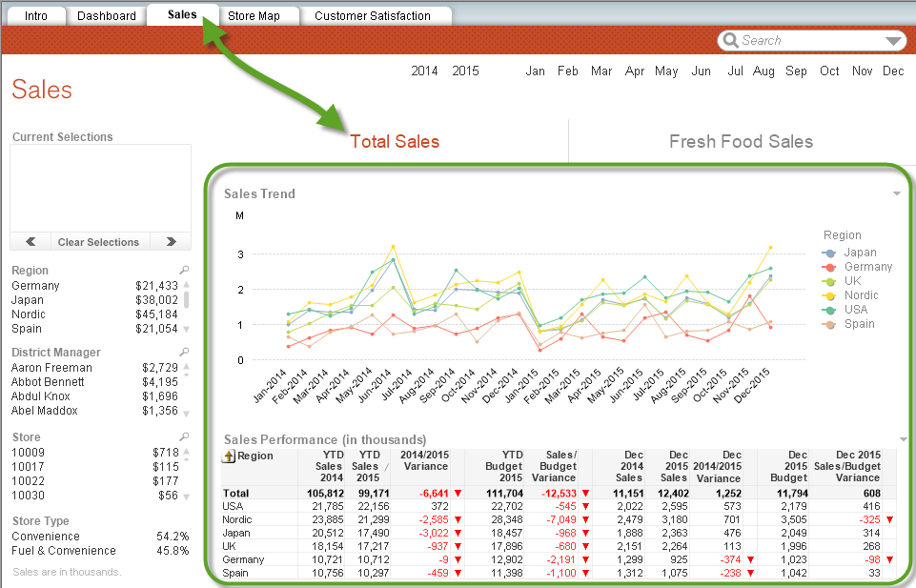
Task: Select the Convenience store type
Action: point(44,537)
